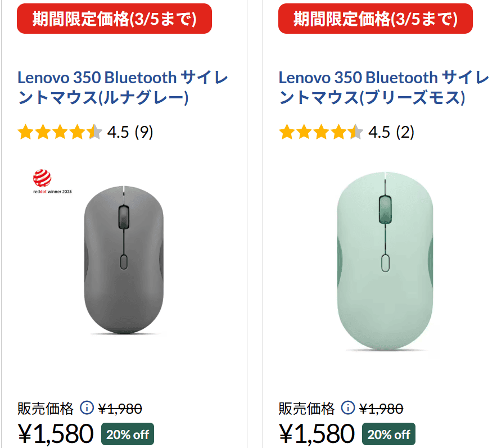Viewport: 497px width, 448px height.
Task: Click the 20% off tag under the ルナグレー mouse
Action: pyautogui.click(x=127, y=434)
